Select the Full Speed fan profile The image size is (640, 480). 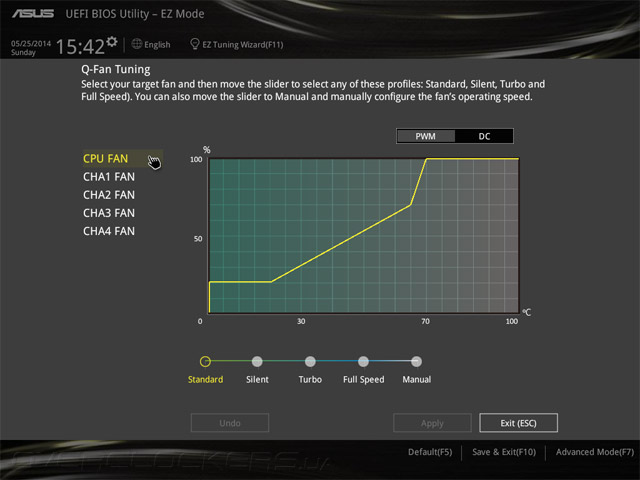point(363,361)
